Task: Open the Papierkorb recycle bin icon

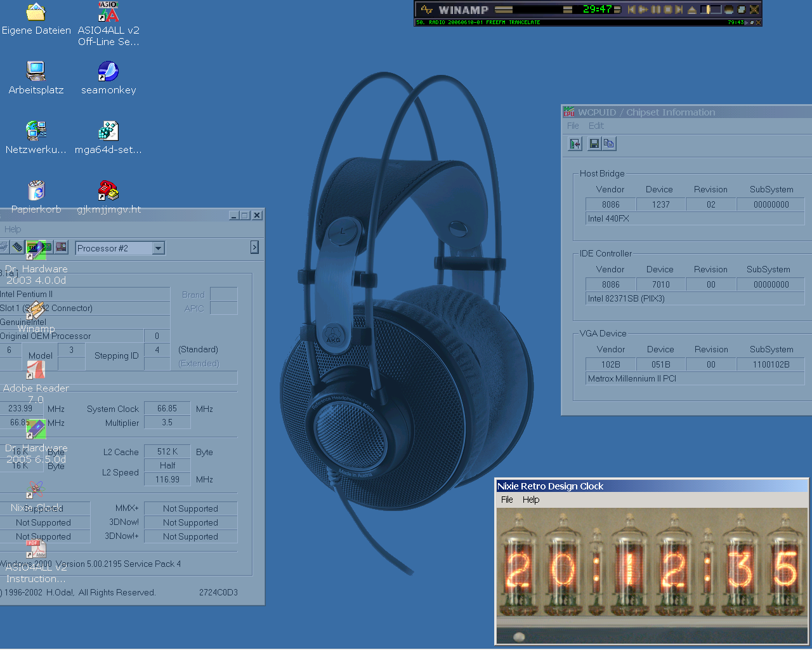Action: pos(36,190)
